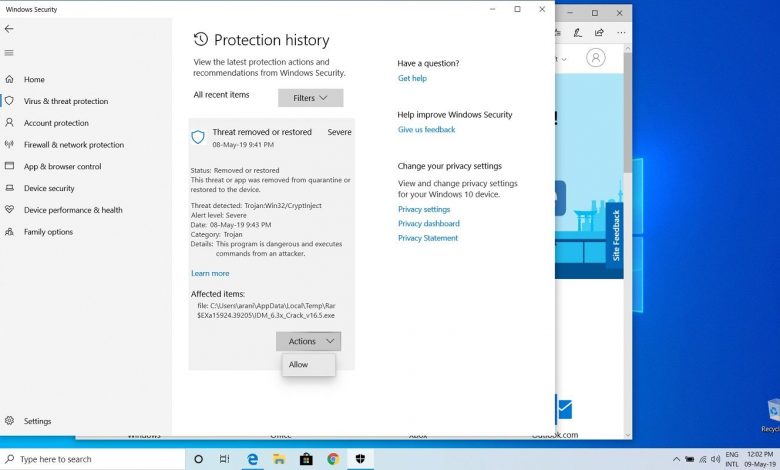Click the user profile icon in browser window
Screen dimensions: 780x470
[595, 58]
